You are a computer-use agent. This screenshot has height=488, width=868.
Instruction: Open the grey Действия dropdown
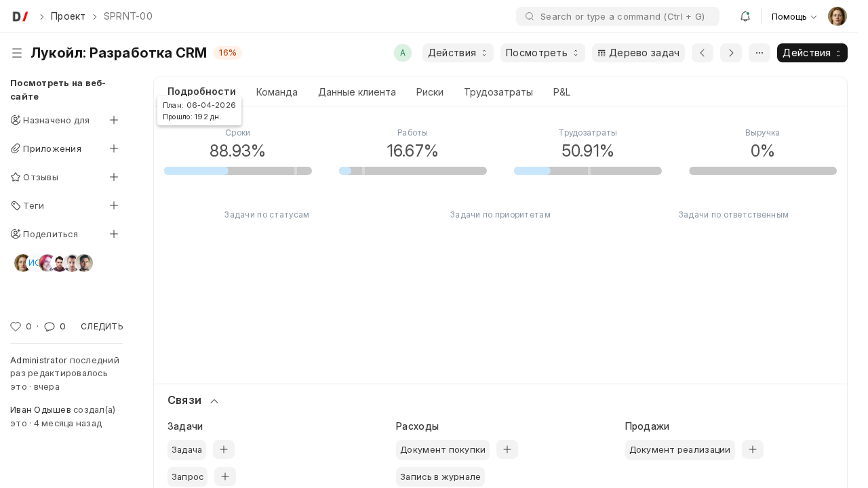tap(458, 53)
